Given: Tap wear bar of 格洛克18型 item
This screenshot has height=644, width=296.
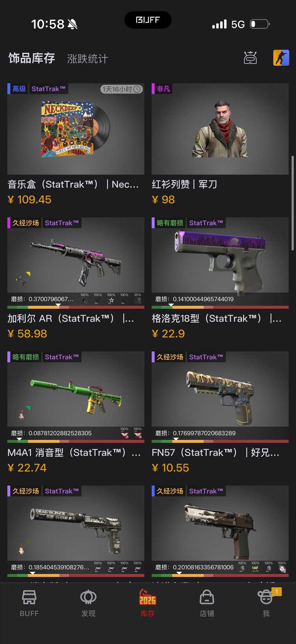Looking at the screenshot, I should coord(220,307).
